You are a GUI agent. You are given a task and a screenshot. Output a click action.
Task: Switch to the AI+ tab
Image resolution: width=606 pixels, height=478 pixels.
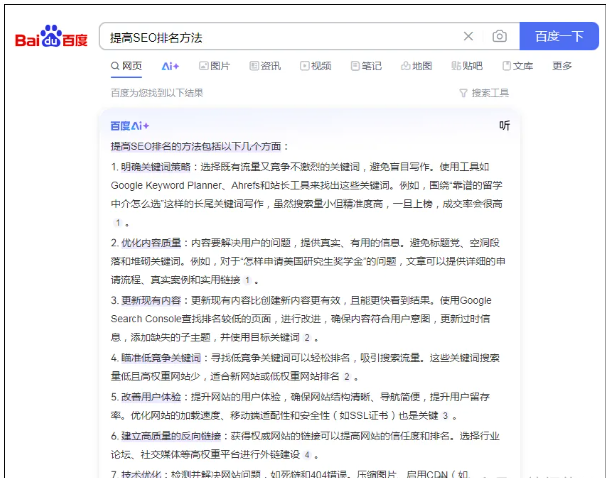[170, 66]
